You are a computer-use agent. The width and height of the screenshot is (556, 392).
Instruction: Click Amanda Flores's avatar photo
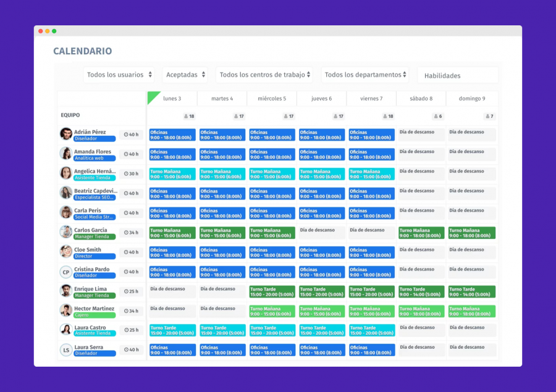click(66, 154)
